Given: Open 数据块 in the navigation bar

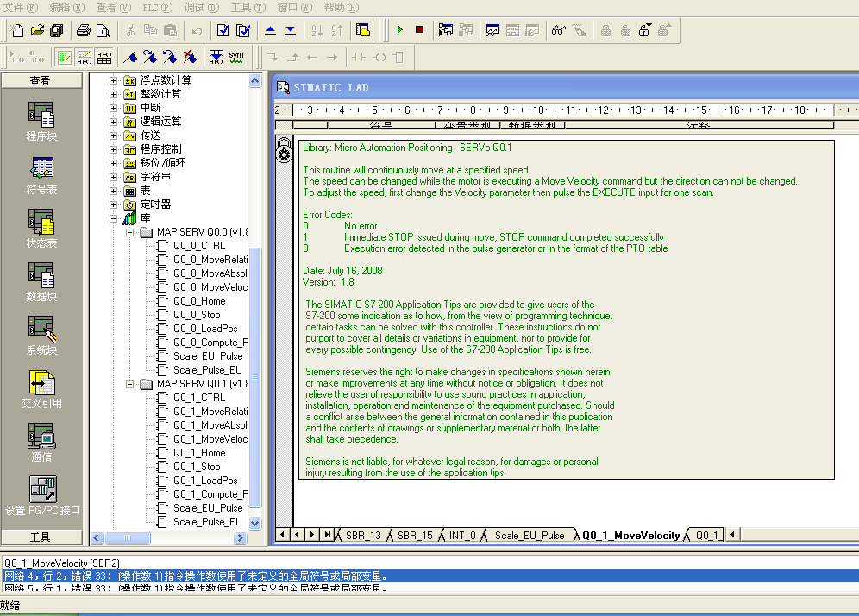Looking at the screenshot, I should tap(41, 283).
